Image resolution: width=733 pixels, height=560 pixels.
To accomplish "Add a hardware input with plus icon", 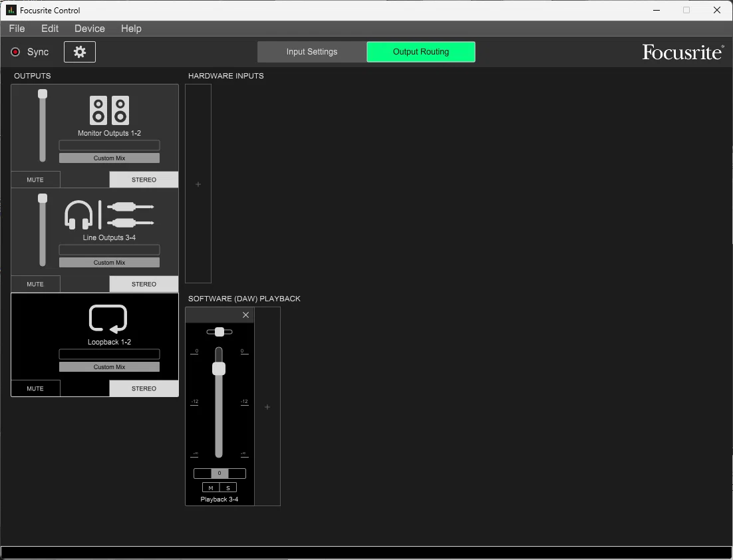I will pyautogui.click(x=198, y=184).
